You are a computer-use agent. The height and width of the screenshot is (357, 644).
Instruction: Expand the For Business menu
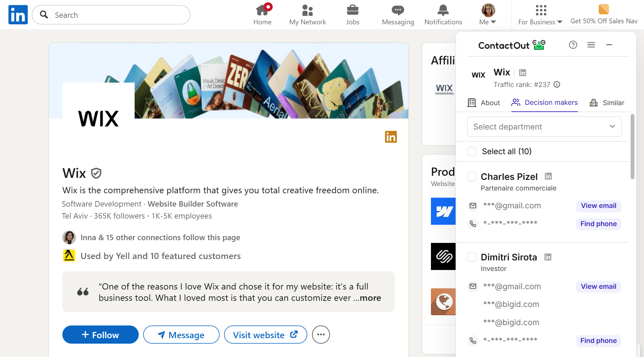(x=540, y=15)
